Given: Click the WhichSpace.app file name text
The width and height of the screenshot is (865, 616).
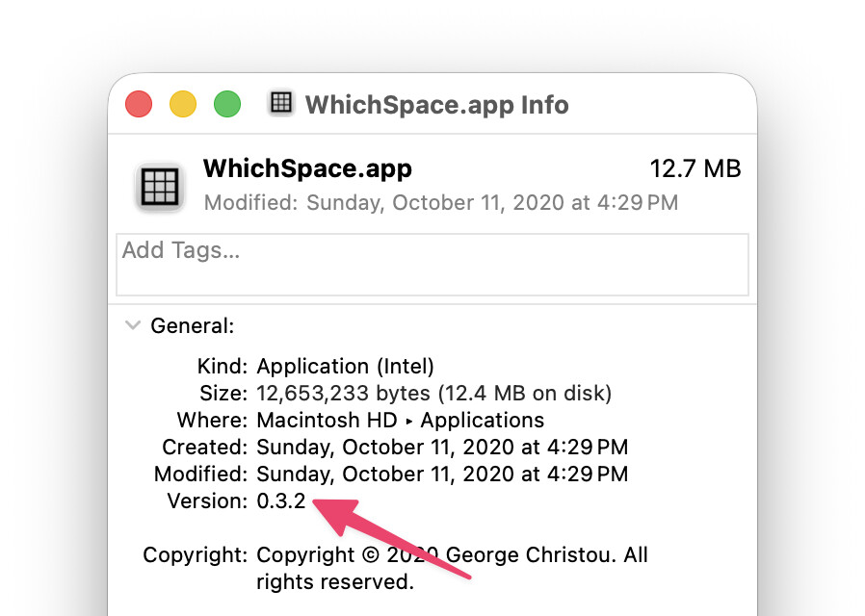Looking at the screenshot, I should [307, 169].
